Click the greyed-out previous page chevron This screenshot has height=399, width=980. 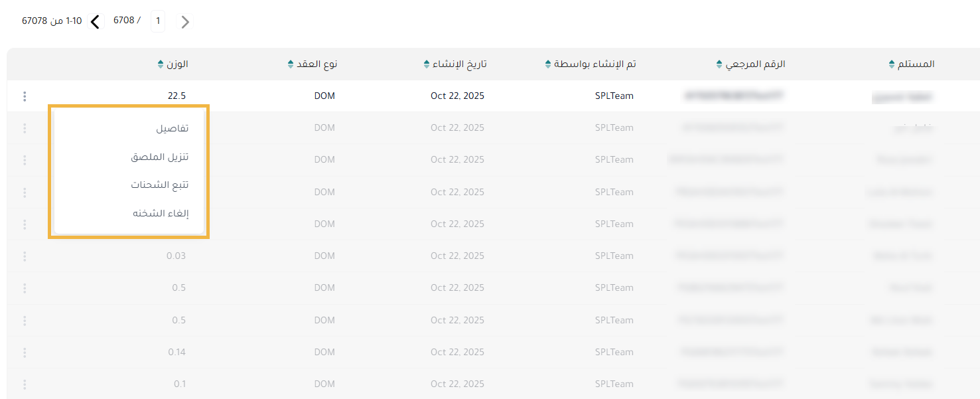[186, 22]
